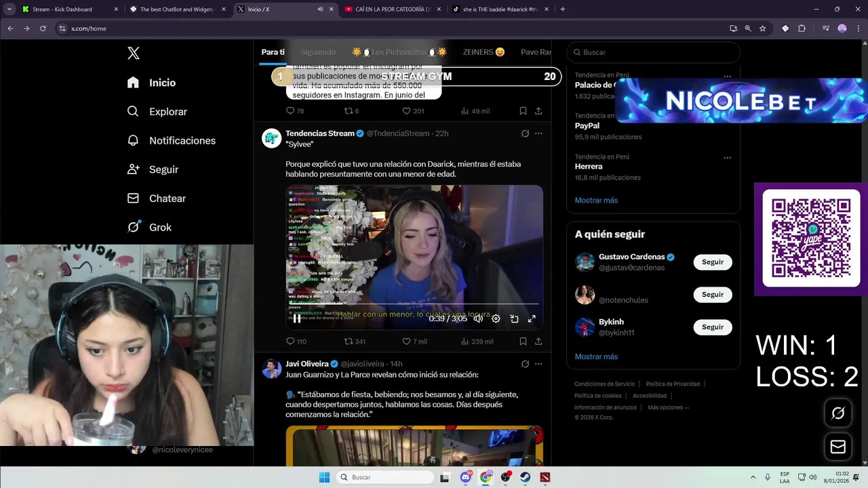
Task: Open more options on Tendencias Stream post
Action: coord(538,134)
